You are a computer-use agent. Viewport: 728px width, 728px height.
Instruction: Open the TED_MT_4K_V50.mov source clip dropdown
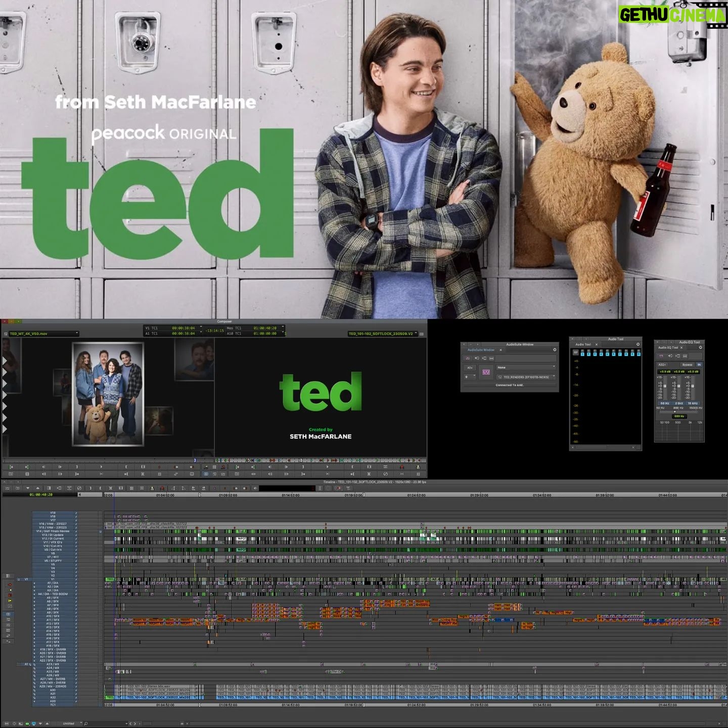43,334
